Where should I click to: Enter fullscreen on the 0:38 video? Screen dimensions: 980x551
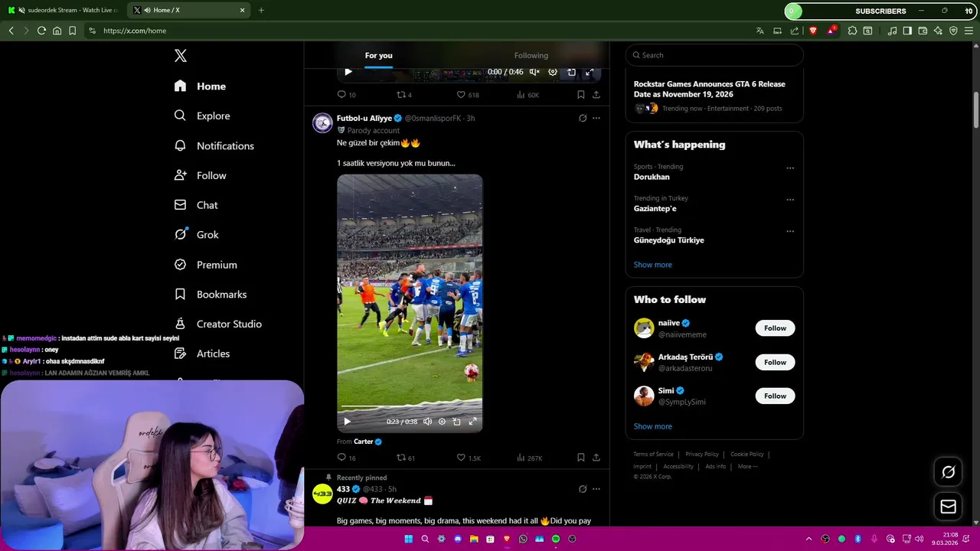click(472, 421)
